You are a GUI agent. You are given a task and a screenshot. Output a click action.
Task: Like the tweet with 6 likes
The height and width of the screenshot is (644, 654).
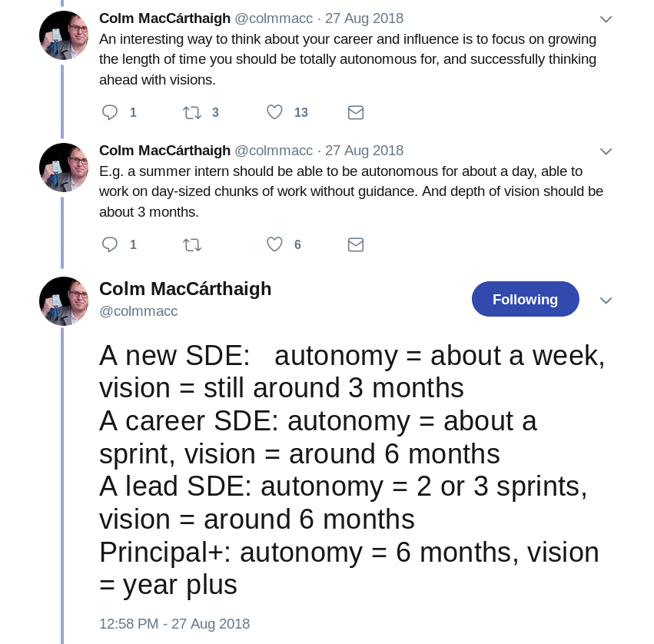point(274,244)
